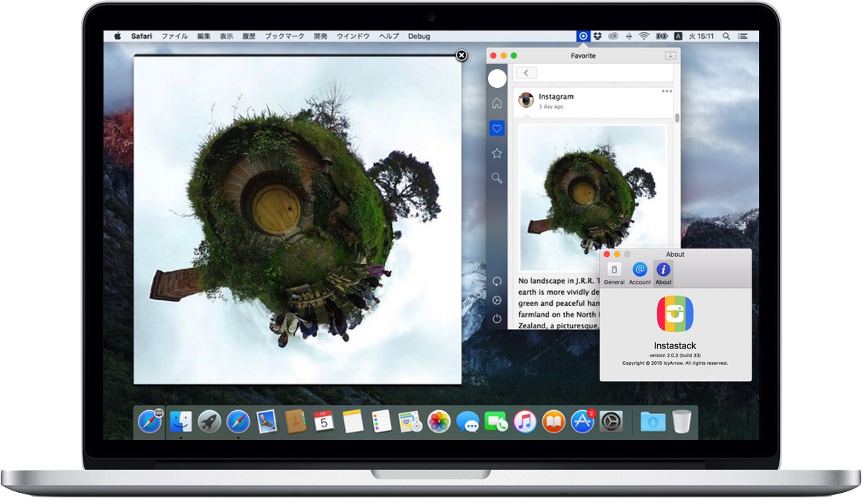
Task: Open Mail stamp icon in Dock
Action: pyautogui.click(x=267, y=422)
